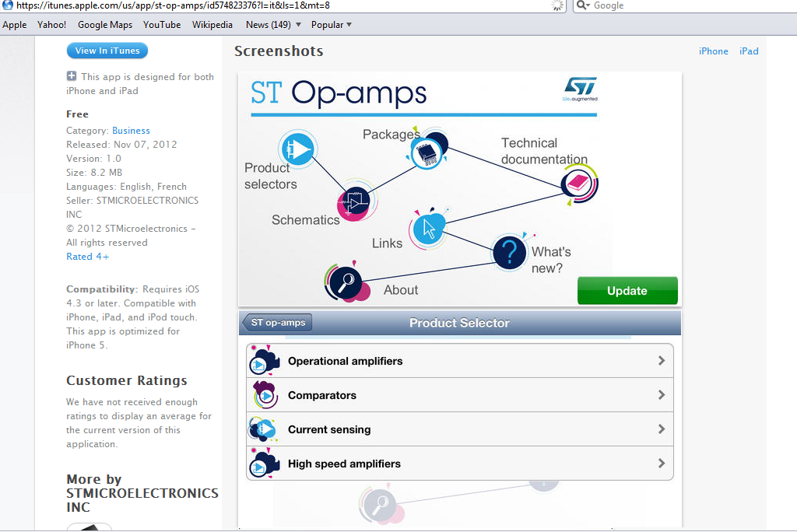
Task: Switch to iPad screenshots tab
Action: pos(749,51)
